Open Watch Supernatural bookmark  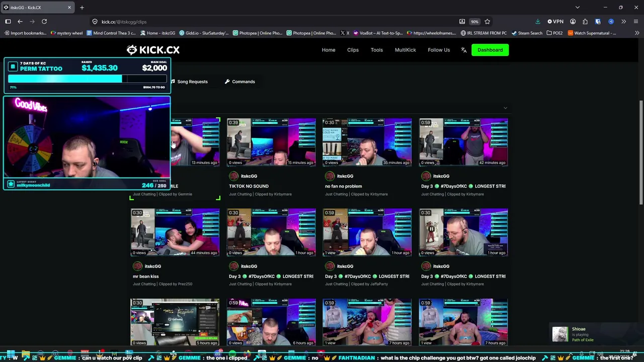592,33
